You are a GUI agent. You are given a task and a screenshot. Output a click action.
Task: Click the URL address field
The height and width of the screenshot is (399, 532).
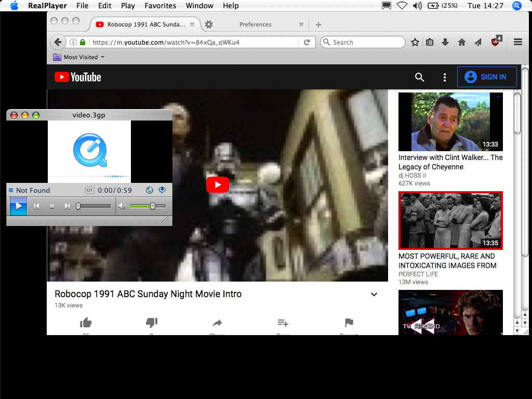[193, 42]
